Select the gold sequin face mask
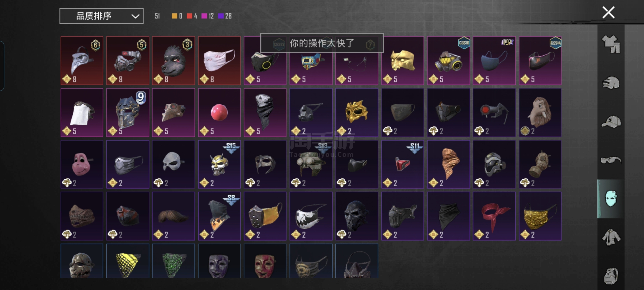This screenshot has height=290, width=644. (540, 216)
